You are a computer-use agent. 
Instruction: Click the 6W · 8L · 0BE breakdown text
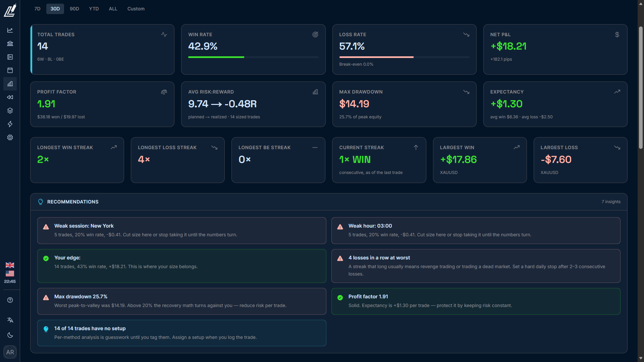tap(51, 59)
